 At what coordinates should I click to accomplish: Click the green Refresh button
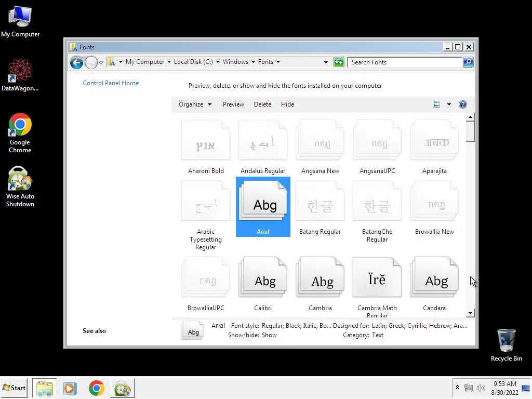(x=339, y=62)
